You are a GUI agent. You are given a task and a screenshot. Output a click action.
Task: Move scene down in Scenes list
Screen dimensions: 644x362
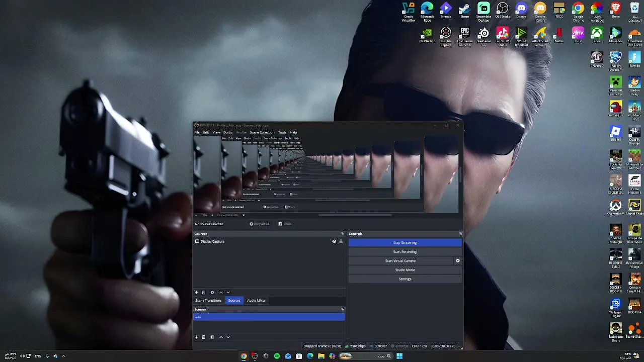[228, 337]
